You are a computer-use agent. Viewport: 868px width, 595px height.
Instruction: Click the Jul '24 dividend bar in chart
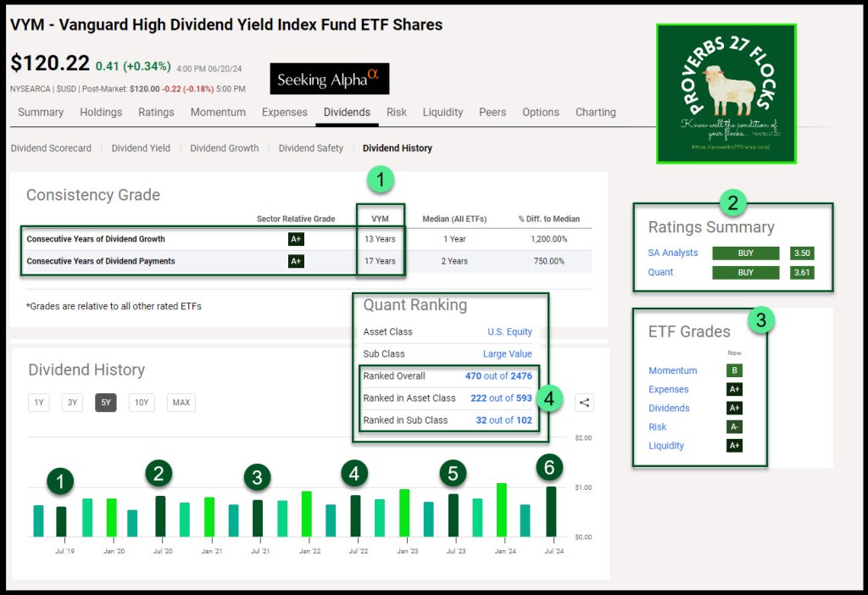551,511
